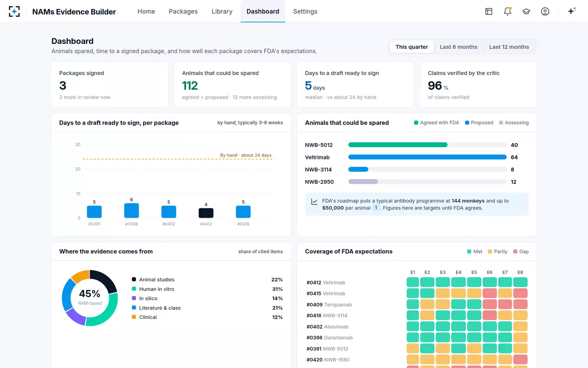Toggle the Gap legend in coverage chart
This screenshot has width=588, height=368.
[521, 251]
